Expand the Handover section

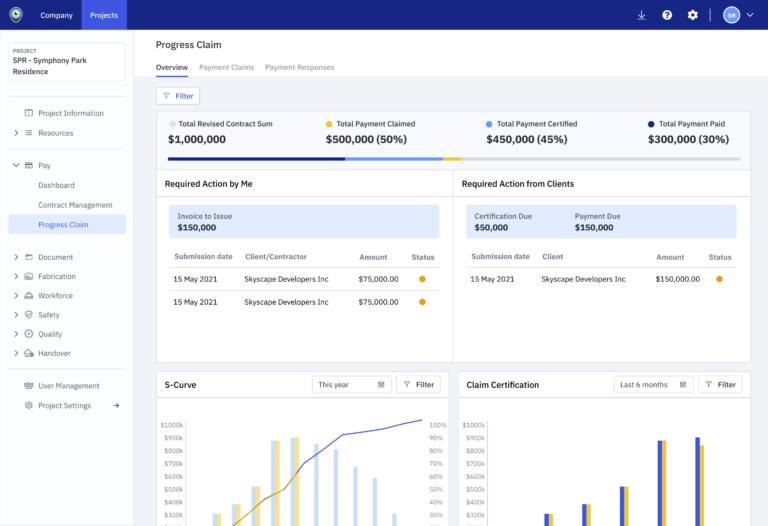tap(16, 353)
